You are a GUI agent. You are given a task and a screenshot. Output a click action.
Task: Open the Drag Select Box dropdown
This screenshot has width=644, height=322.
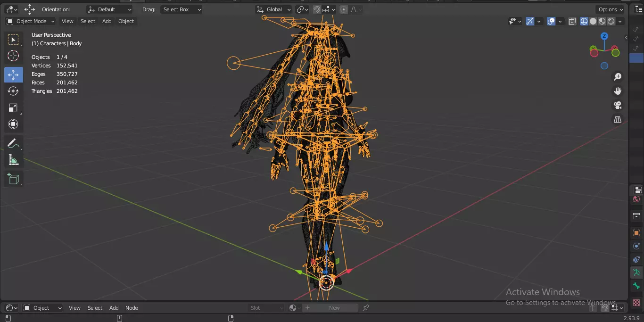[181, 9]
